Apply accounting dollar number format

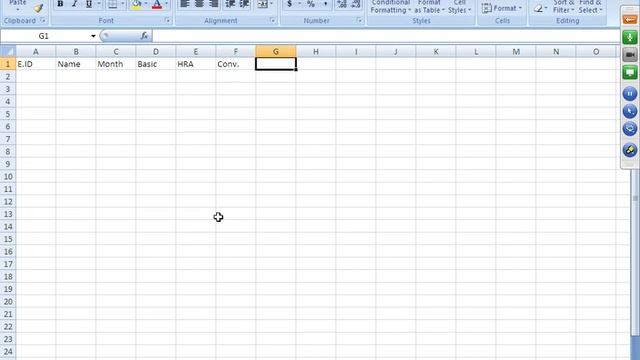tap(289, 4)
